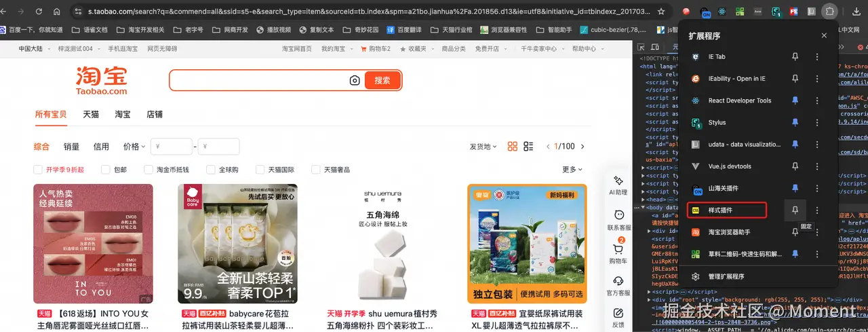Image resolution: width=868 pixels, height=332 pixels.
Task: Click the orange 搜索 button
Action: click(382, 80)
